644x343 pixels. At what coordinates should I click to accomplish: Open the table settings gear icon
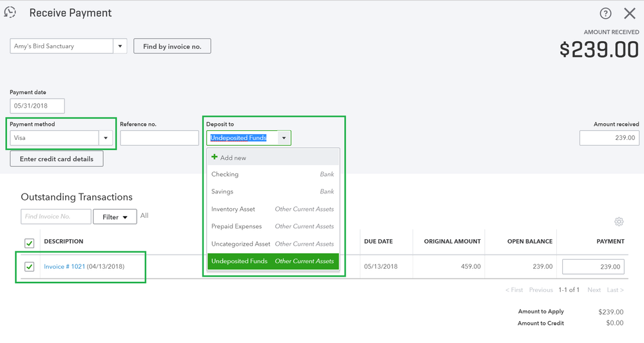[x=619, y=222]
